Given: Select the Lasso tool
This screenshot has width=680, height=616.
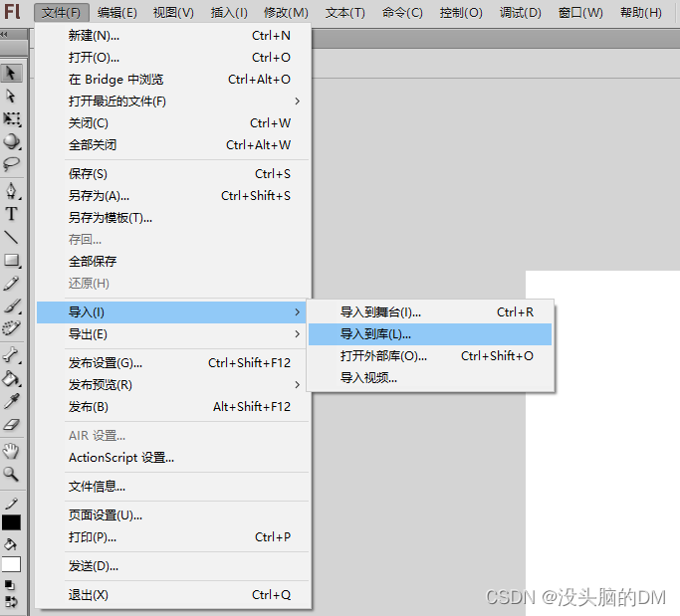Looking at the screenshot, I should pyautogui.click(x=11, y=164).
